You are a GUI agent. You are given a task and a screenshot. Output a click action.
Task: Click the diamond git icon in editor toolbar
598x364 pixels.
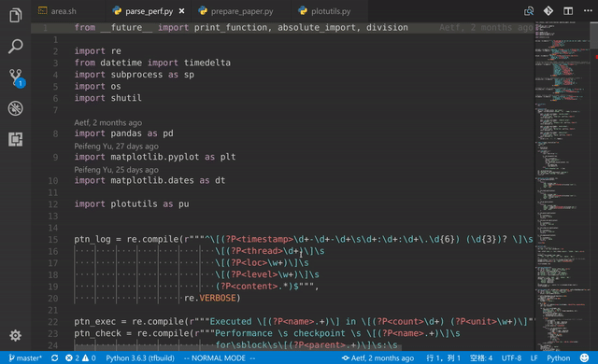pos(548,10)
